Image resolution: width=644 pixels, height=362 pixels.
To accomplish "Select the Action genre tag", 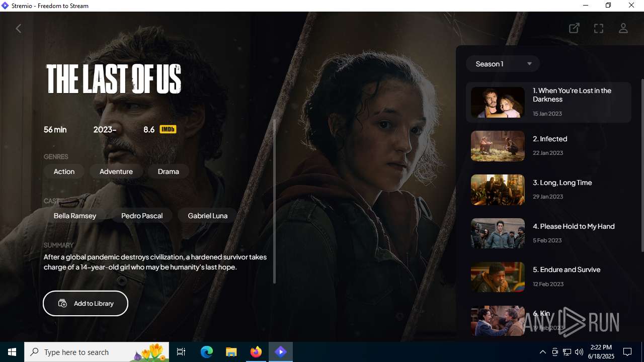I will [64, 171].
